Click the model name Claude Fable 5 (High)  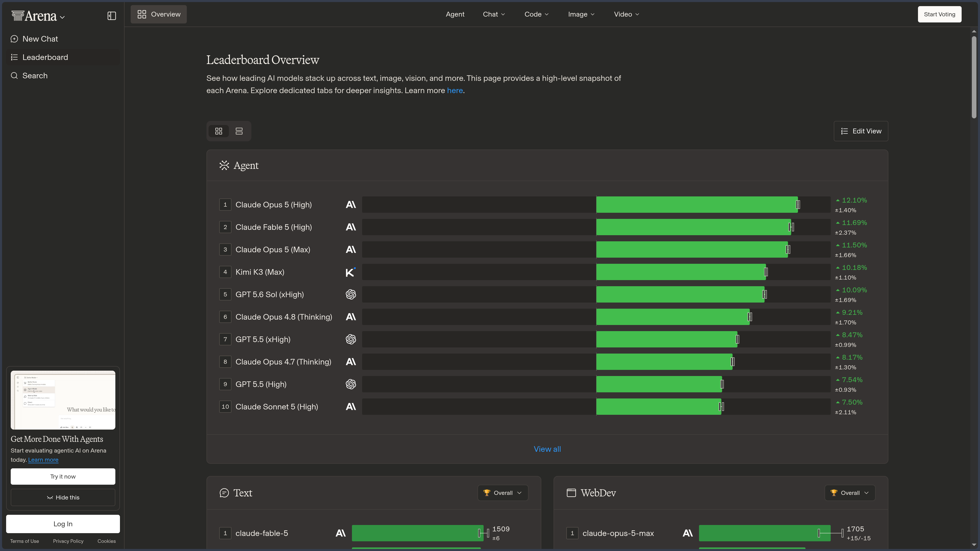[274, 227]
